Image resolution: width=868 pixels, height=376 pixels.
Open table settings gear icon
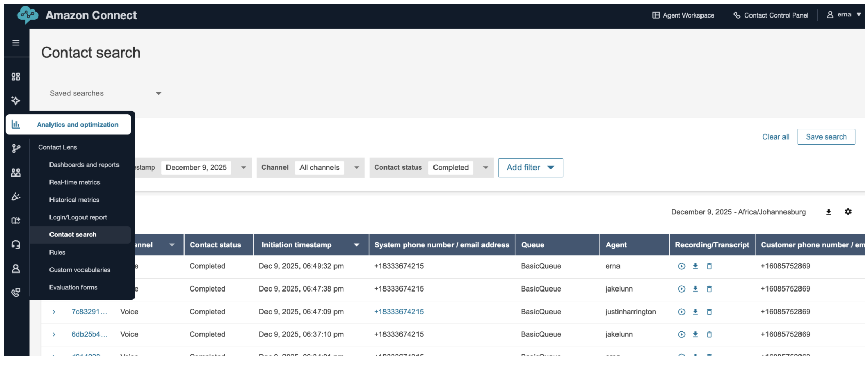click(x=848, y=212)
